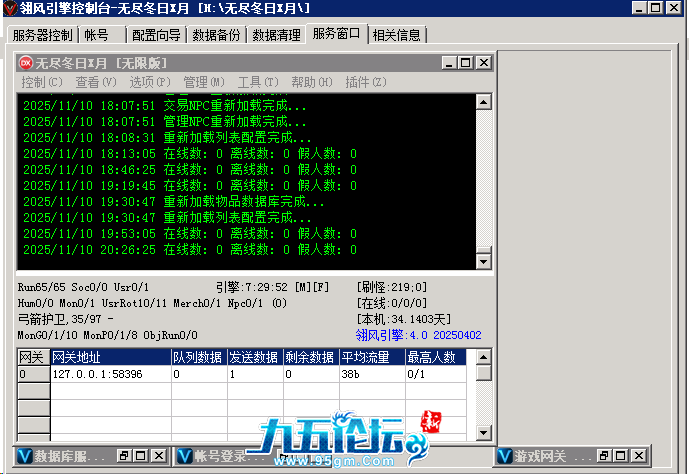Click the MonG0/1/10 MonP0/1/8 ObjRun0/0 line

click(108, 335)
